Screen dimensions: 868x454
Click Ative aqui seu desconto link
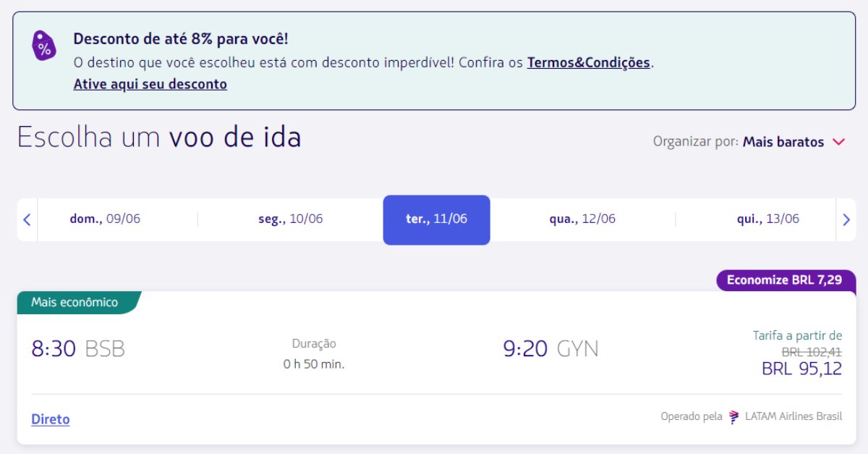[150, 84]
